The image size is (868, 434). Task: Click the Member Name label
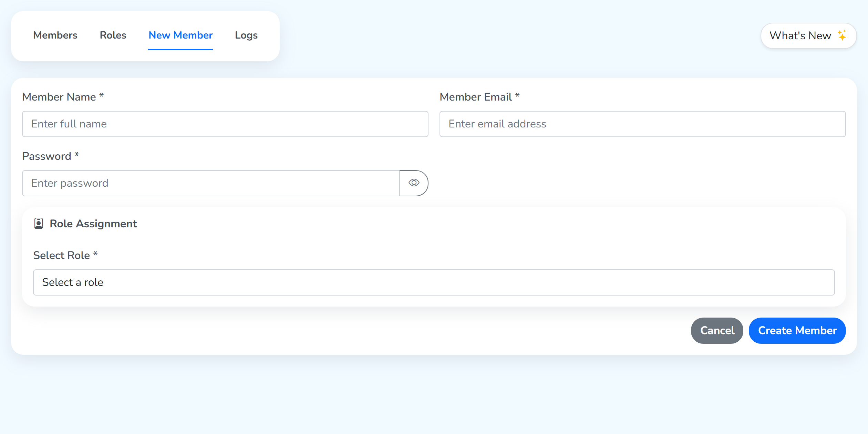point(63,97)
